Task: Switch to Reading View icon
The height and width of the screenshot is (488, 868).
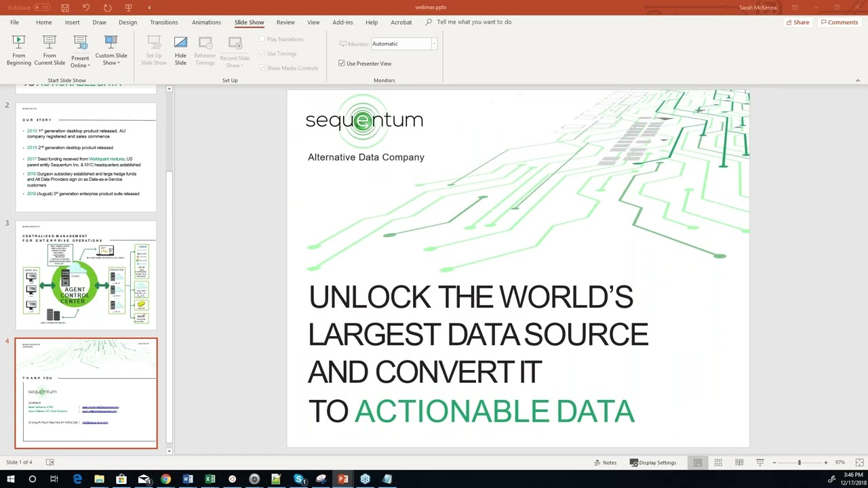Action: coord(739,462)
